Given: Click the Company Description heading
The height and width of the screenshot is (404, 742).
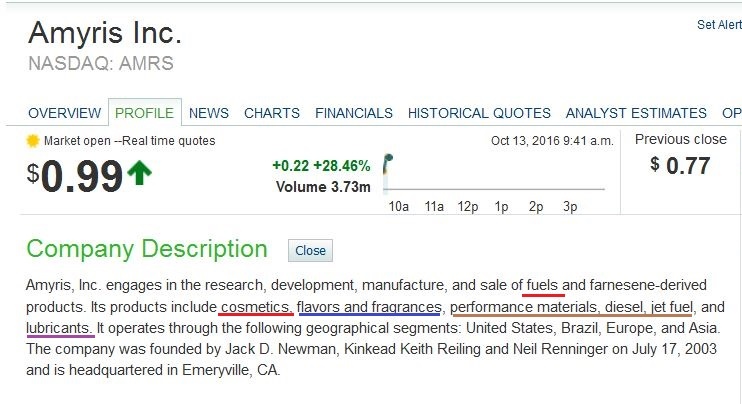Looking at the screenshot, I should pos(147,249).
